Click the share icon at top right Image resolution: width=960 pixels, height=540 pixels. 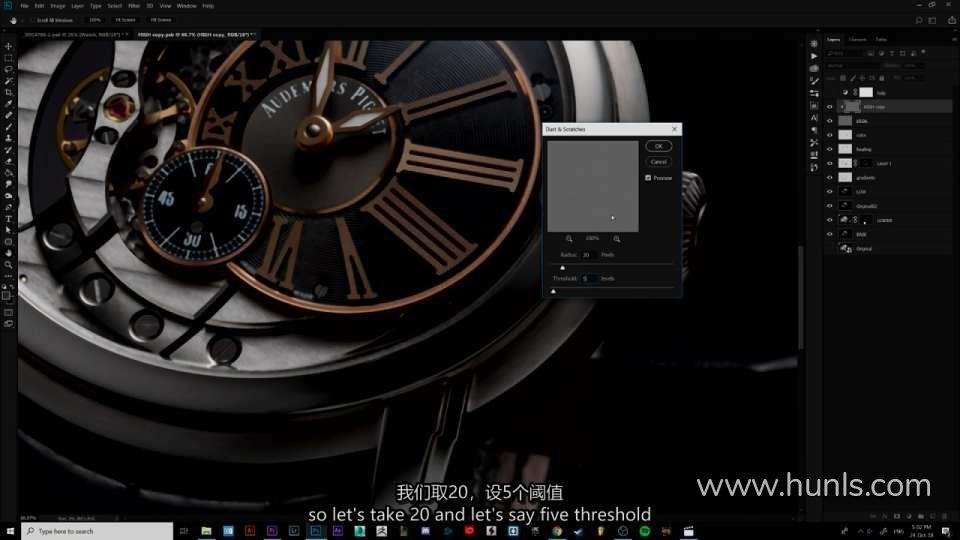tap(951, 20)
